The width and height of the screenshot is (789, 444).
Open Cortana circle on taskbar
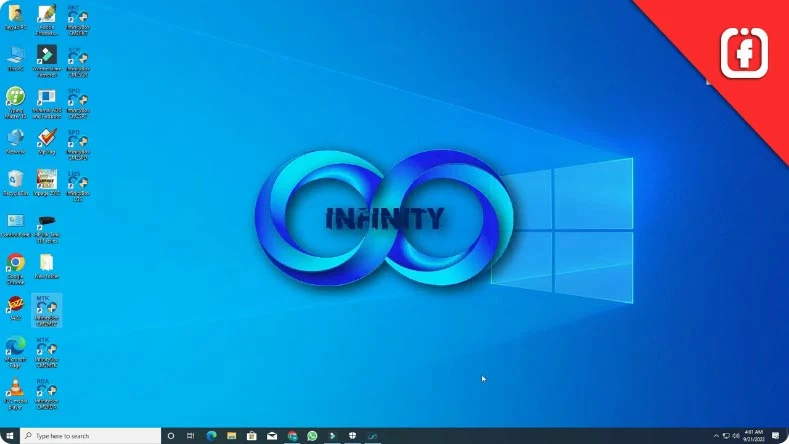click(171, 436)
